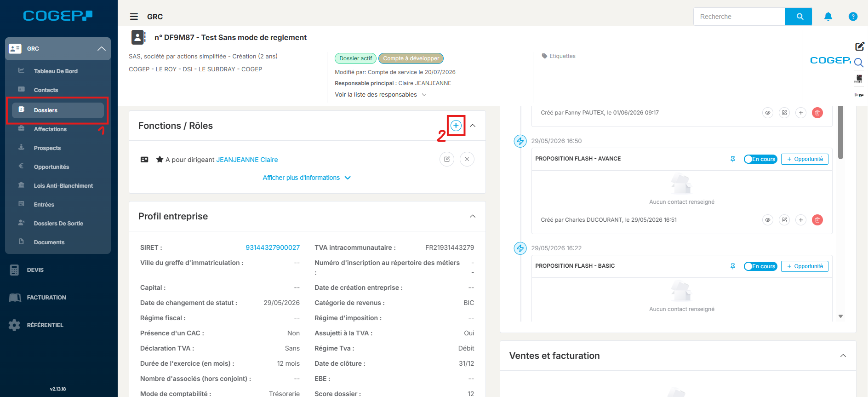
Task: Delete the entry created by Fanny PAUTEX
Action: [817, 113]
